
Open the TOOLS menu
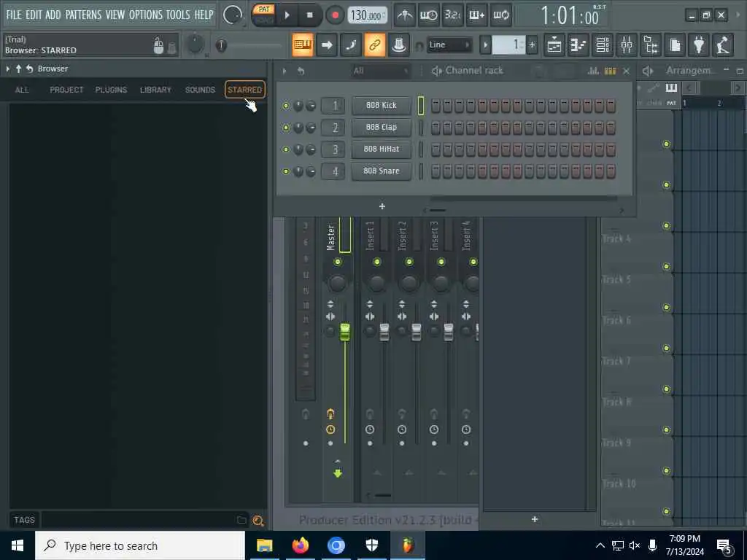pos(178,15)
